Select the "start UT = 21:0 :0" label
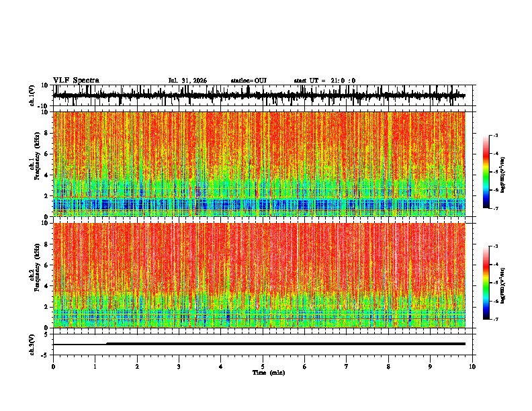 click(324, 81)
